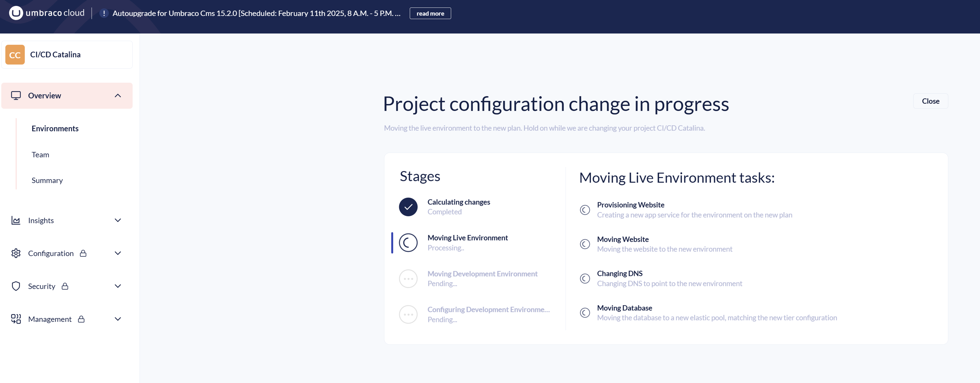
Task: Click the Umbraco Cloud logo icon
Action: (16, 13)
